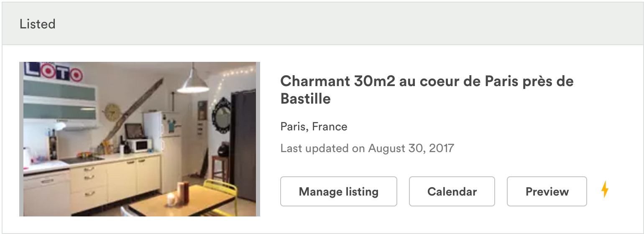Open the Calendar for this listing

click(452, 191)
